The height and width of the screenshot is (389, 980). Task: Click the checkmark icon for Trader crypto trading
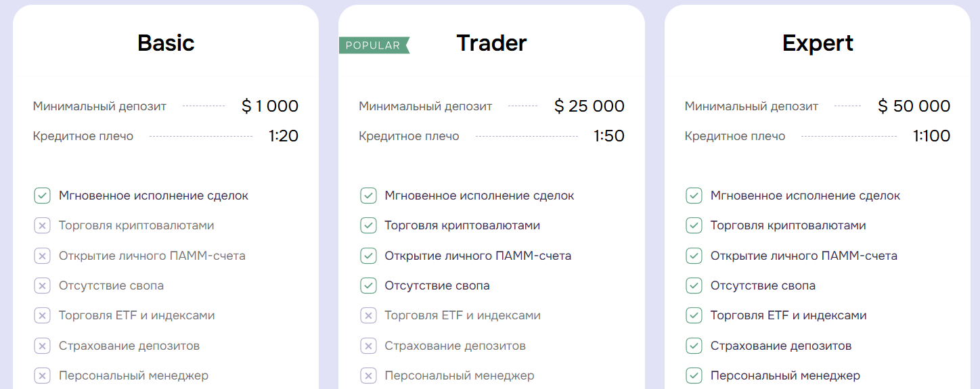[368, 225]
